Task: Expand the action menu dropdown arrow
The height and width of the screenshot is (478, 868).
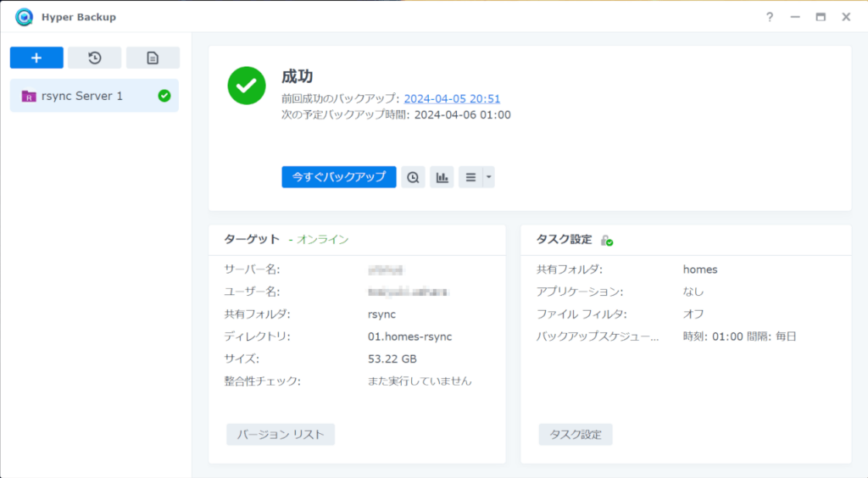Action: 489,177
